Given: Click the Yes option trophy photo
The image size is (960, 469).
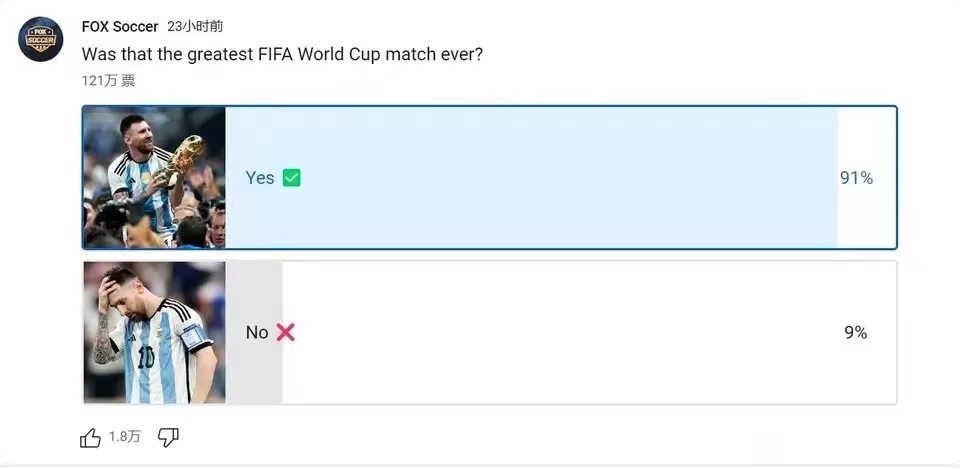Looking at the screenshot, I should (154, 177).
